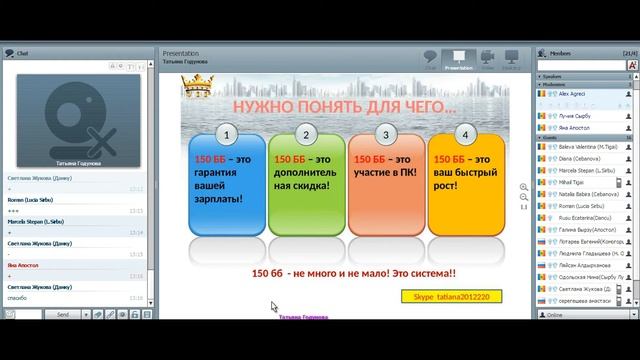This screenshot has height=360, width=640.
Task: Select guest Rusu Ecaterina(Dancu)
Action: (584, 218)
